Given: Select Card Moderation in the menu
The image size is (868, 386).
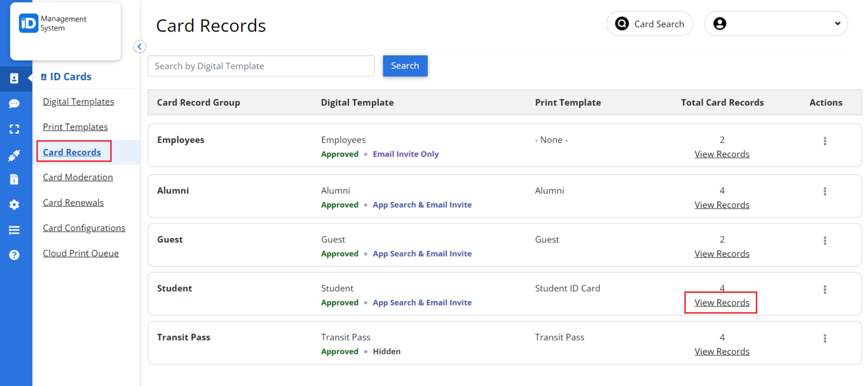Looking at the screenshot, I should 77,177.
